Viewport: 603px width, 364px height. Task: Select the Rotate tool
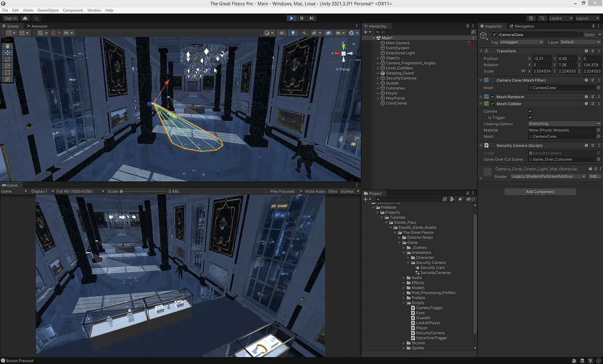[7, 59]
